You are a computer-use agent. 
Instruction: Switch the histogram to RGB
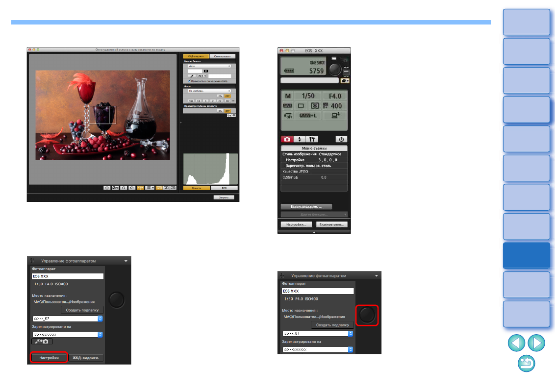point(224,188)
